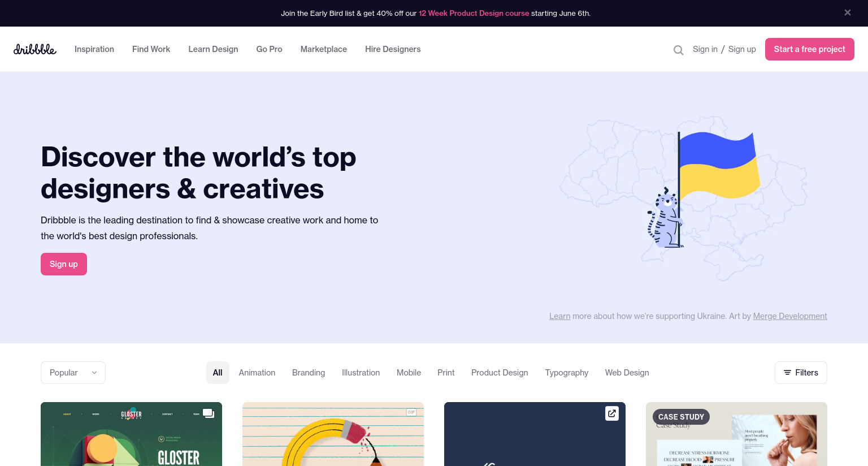
Task: Select the Typography category tab
Action: (567, 373)
